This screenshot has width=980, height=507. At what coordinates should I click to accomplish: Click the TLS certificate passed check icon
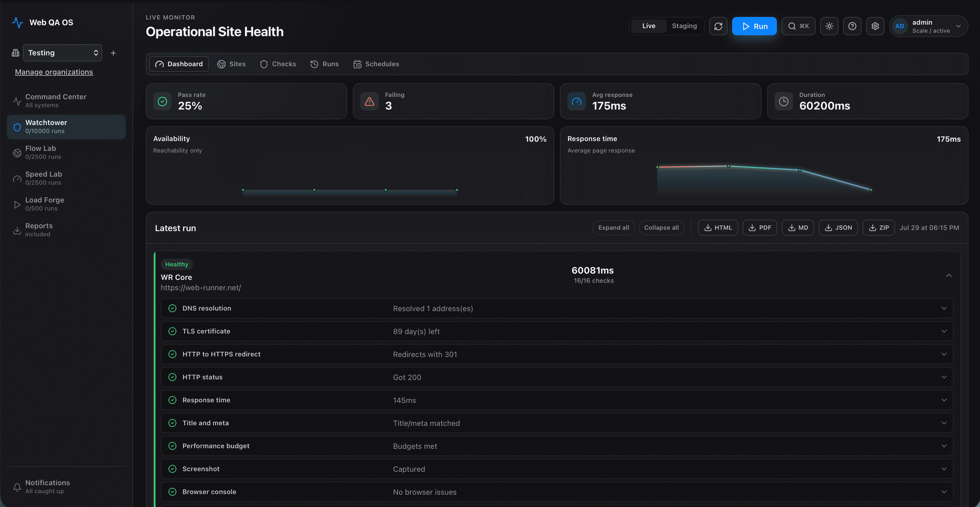[172, 331]
